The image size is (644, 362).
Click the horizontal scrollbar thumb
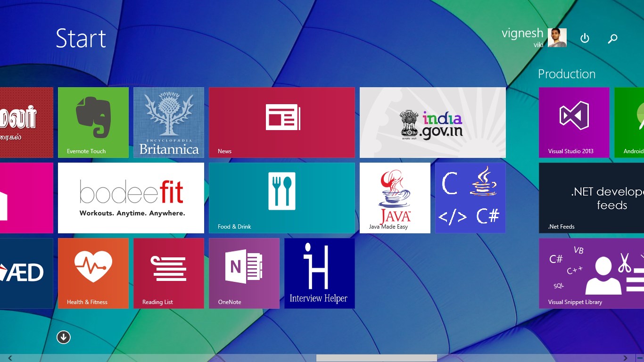pos(376,358)
